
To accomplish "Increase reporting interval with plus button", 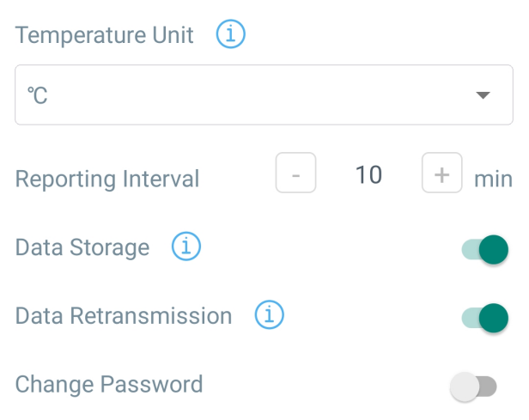I will [442, 174].
